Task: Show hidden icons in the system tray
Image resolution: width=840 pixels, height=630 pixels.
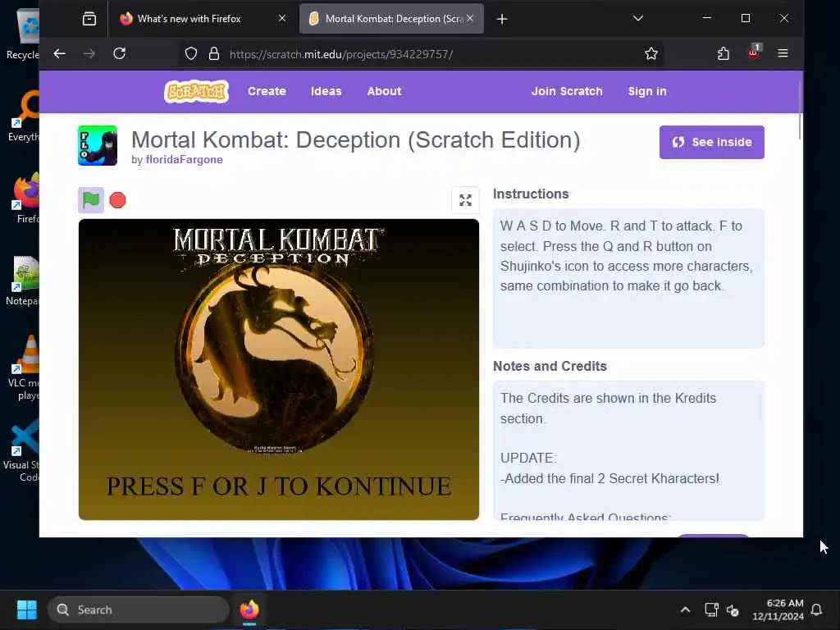Action: pyautogui.click(x=685, y=609)
